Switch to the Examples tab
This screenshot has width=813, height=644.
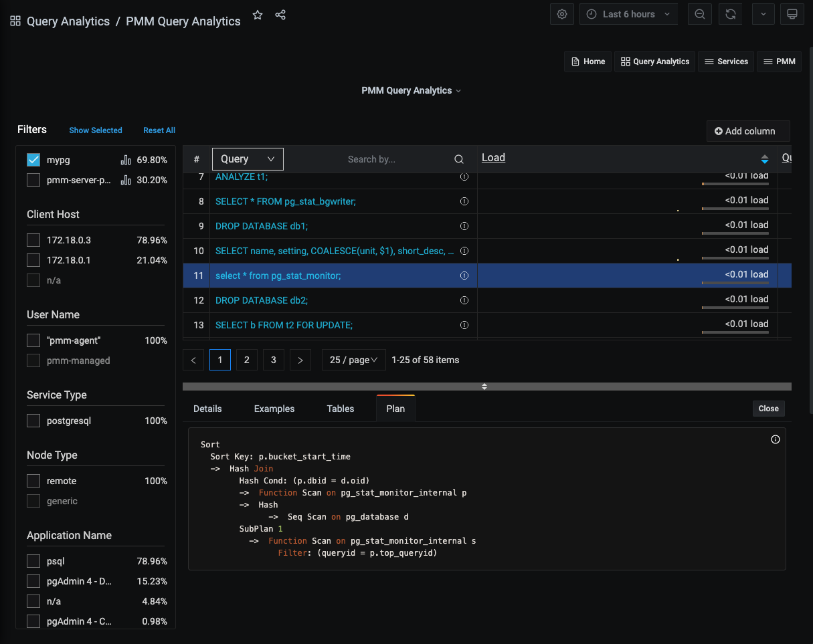[274, 409]
